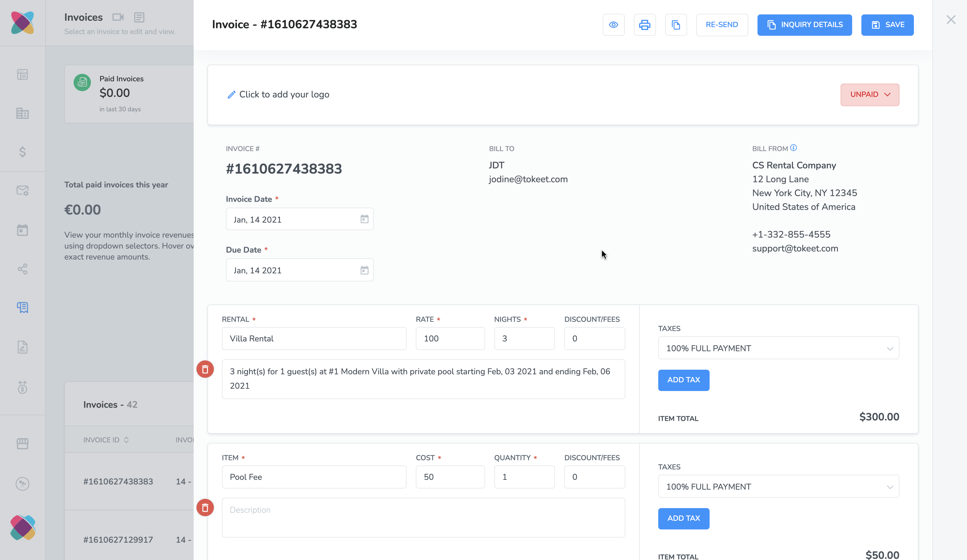The image size is (967, 560).
Task: Expand Pool Fee taxes dropdown
Action: [x=778, y=487]
